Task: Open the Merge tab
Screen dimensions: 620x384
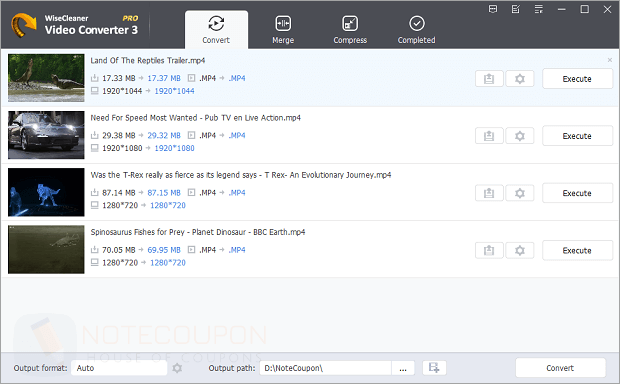Action: click(x=283, y=30)
